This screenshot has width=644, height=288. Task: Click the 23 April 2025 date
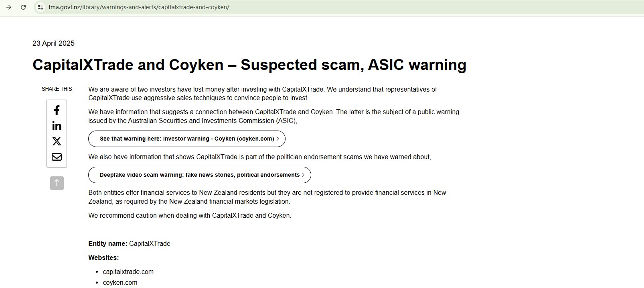click(x=53, y=43)
